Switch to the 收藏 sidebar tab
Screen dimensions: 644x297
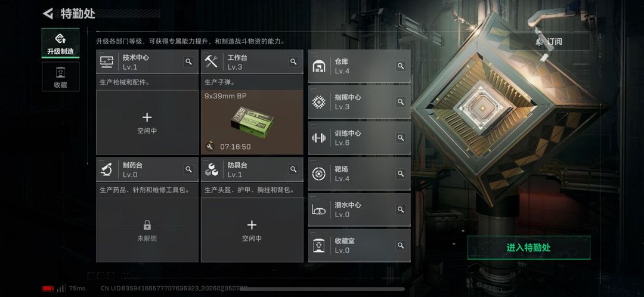coord(60,77)
